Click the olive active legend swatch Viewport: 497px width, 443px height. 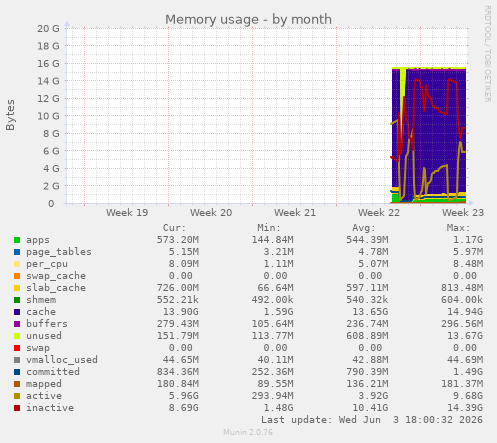[17, 396]
